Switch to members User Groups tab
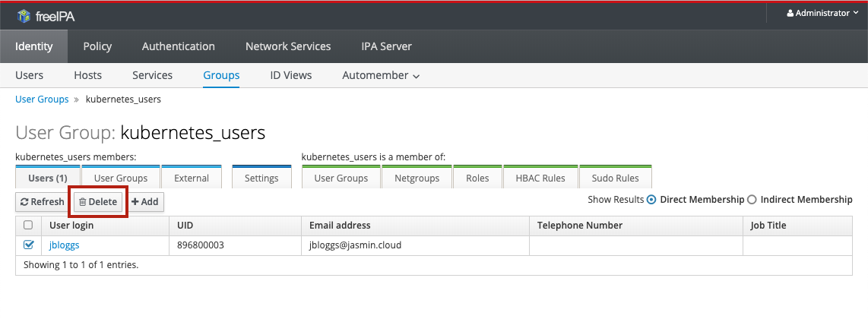Image resolution: width=868 pixels, height=319 pixels. (x=121, y=178)
